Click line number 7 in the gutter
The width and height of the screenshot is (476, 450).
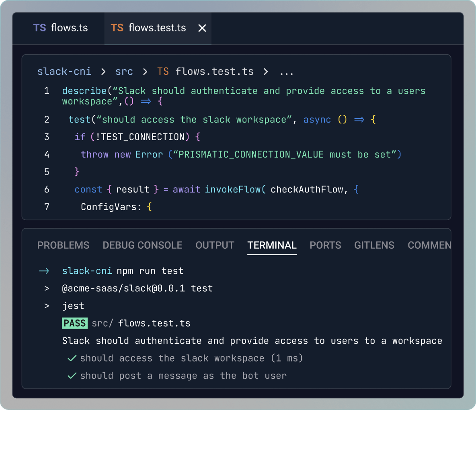pyautogui.click(x=47, y=207)
